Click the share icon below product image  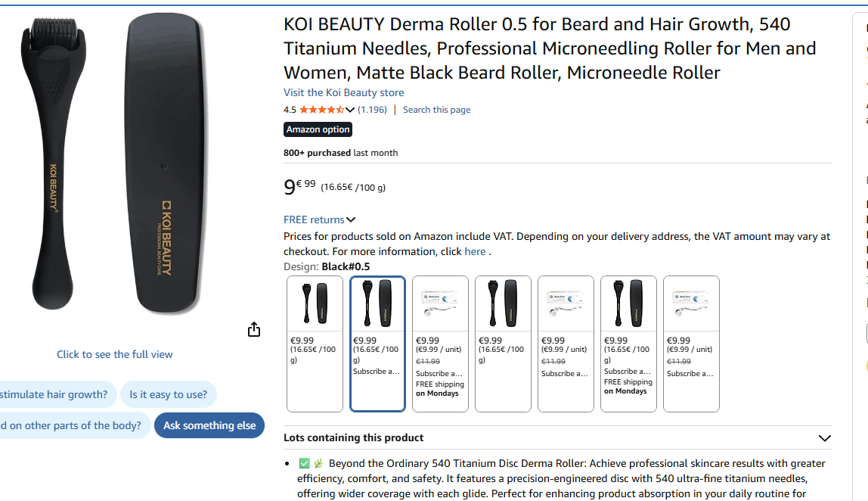pyautogui.click(x=254, y=329)
